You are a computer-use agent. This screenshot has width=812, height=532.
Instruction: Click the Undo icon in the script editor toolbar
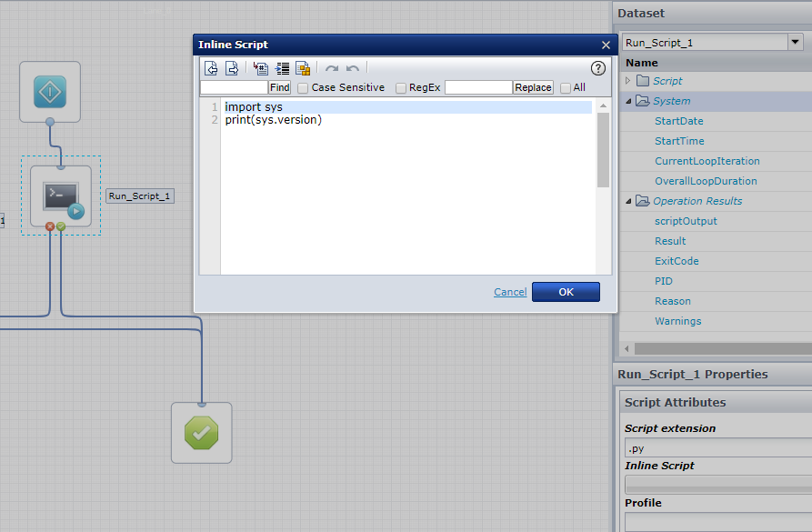tap(352, 68)
